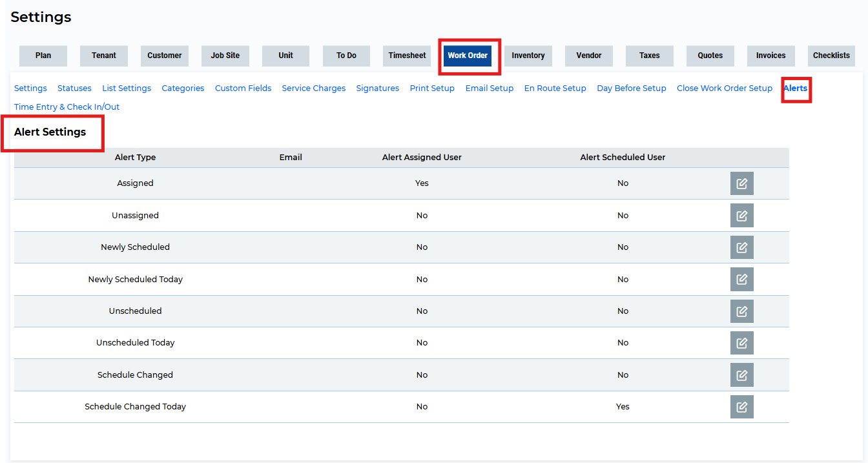Edit the Assigned alert row
Image resolution: width=868 pixels, height=463 pixels.
(x=741, y=183)
